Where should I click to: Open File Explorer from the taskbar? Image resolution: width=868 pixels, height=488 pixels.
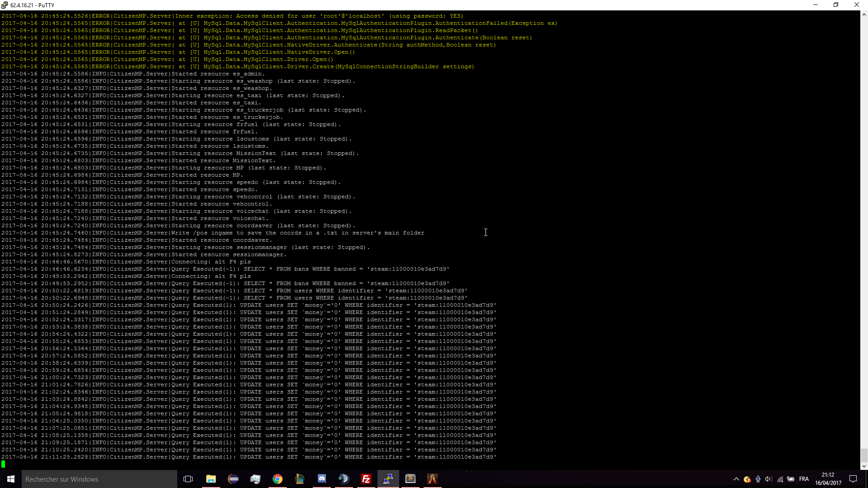(211, 479)
